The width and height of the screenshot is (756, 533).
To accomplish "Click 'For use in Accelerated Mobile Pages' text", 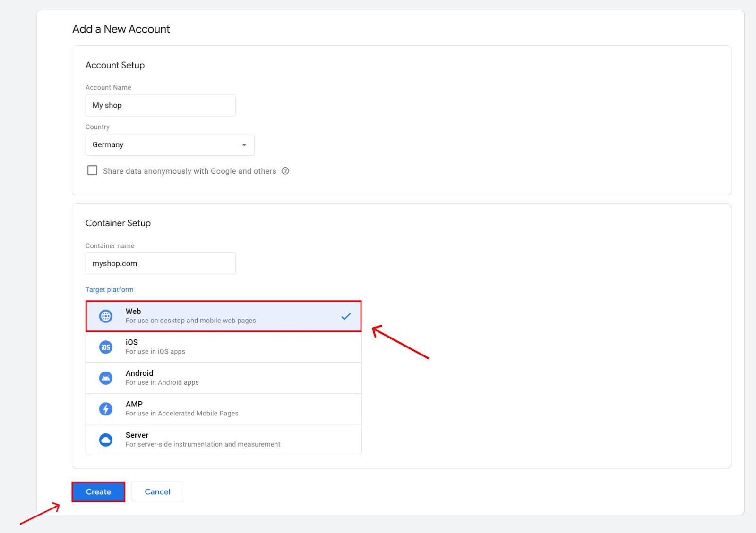I will coord(182,413).
